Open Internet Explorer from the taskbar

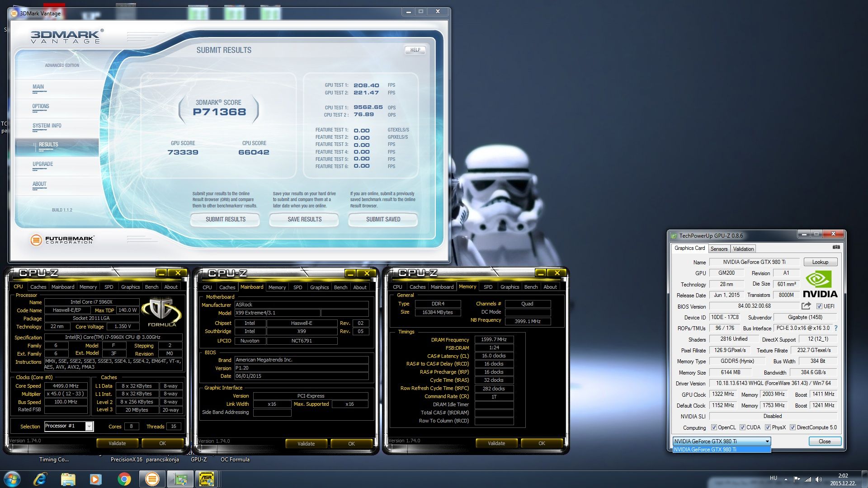[40, 479]
